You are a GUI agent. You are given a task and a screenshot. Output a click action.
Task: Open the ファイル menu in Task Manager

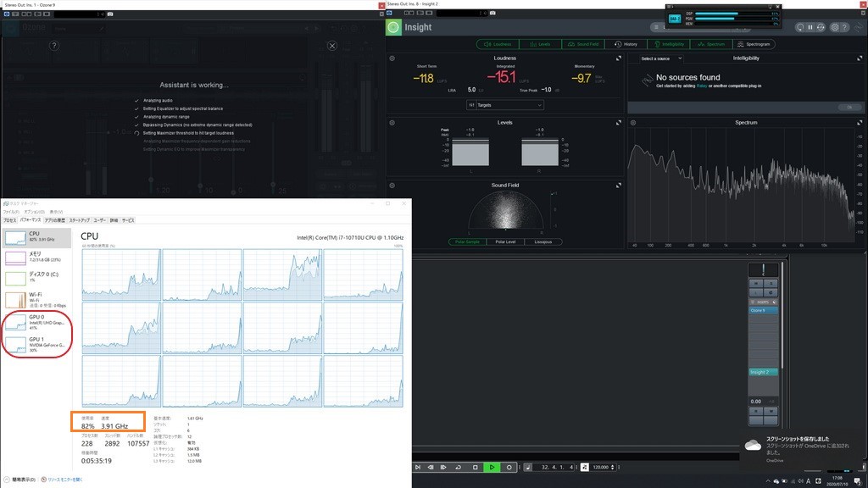click(x=13, y=212)
